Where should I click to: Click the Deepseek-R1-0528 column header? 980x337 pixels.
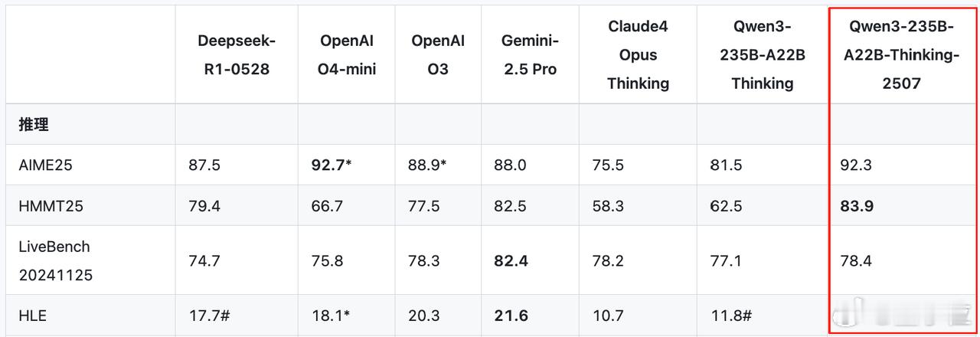tap(236, 54)
